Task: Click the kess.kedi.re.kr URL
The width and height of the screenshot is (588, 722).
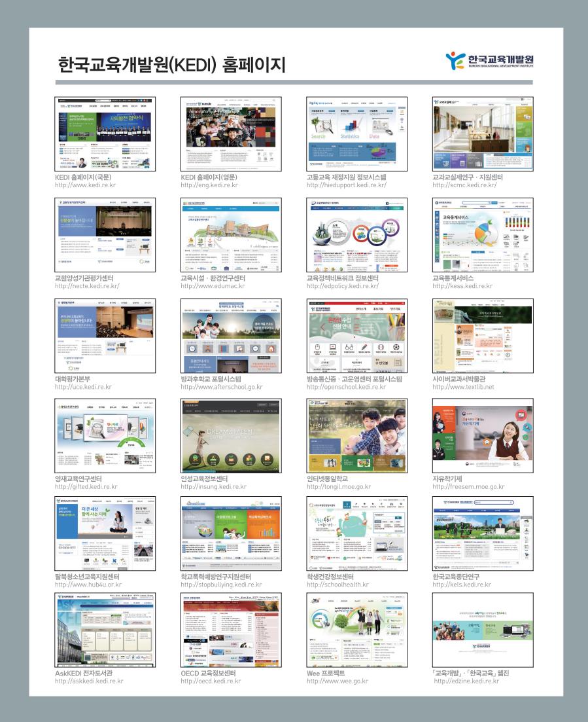Action: [x=462, y=286]
